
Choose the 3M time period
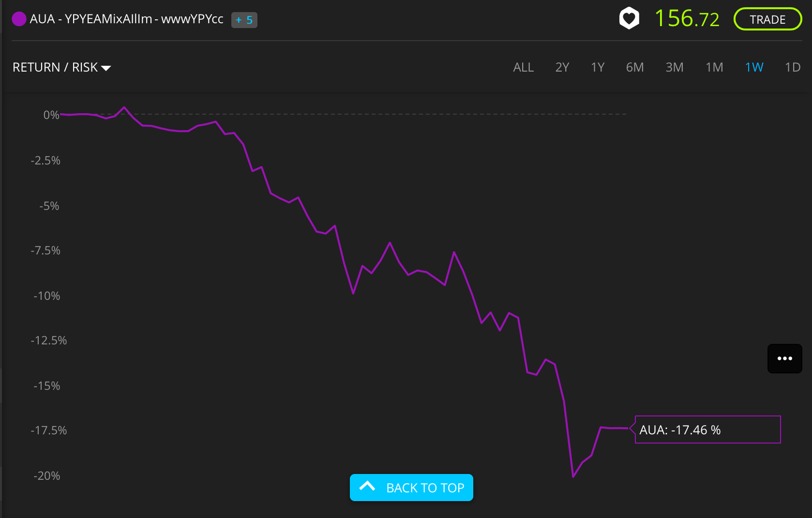(675, 67)
